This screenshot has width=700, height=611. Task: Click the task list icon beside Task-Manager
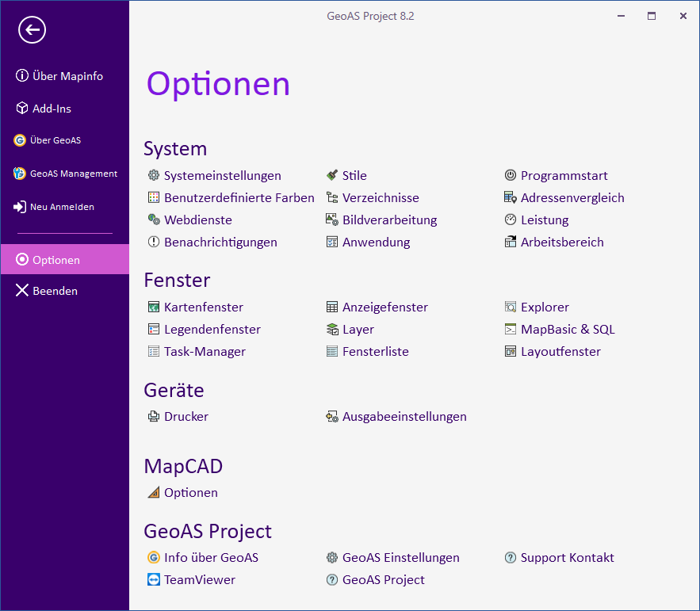(x=154, y=351)
